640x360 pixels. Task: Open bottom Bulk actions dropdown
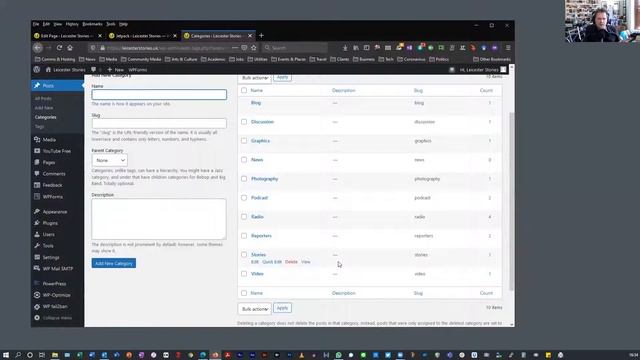point(255,309)
